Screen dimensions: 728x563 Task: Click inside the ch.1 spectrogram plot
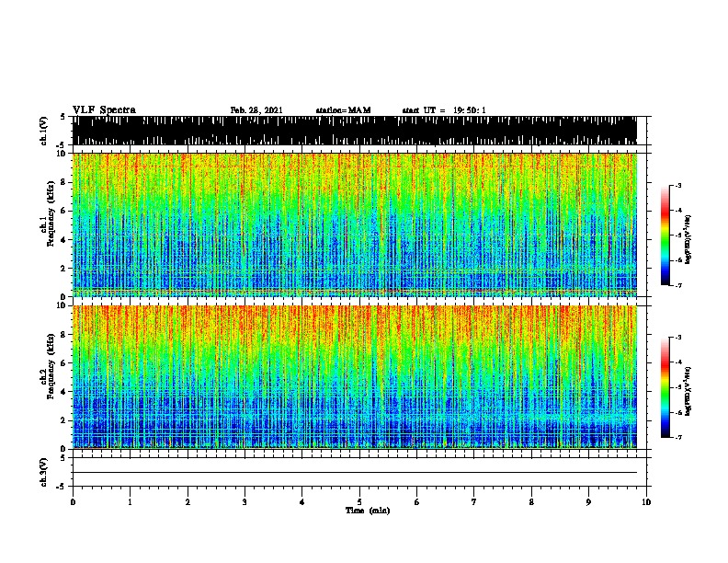355,224
